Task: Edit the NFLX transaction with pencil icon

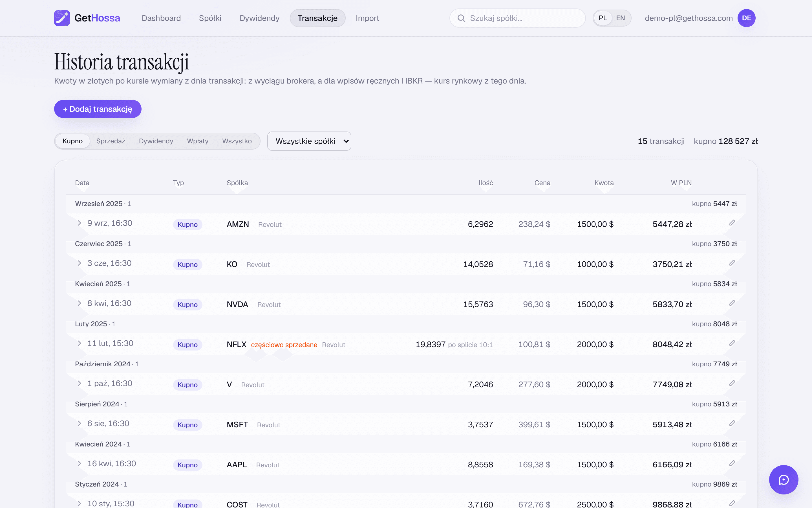Action: [732, 343]
